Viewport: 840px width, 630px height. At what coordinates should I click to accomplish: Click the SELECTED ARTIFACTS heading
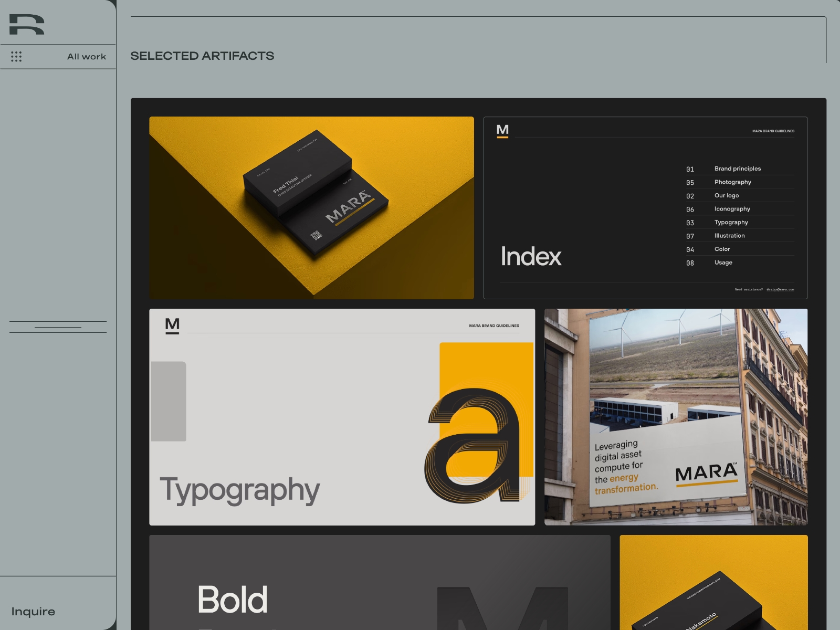click(202, 56)
